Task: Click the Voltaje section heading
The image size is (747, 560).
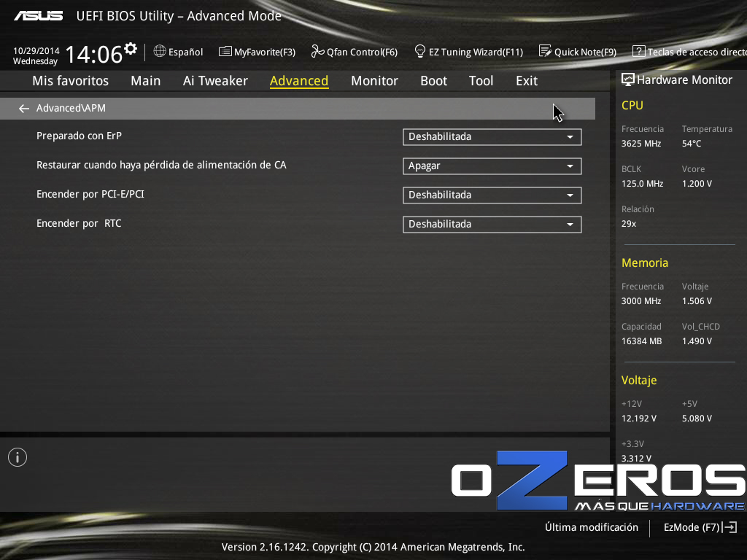Action: pyautogui.click(x=639, y=380)
